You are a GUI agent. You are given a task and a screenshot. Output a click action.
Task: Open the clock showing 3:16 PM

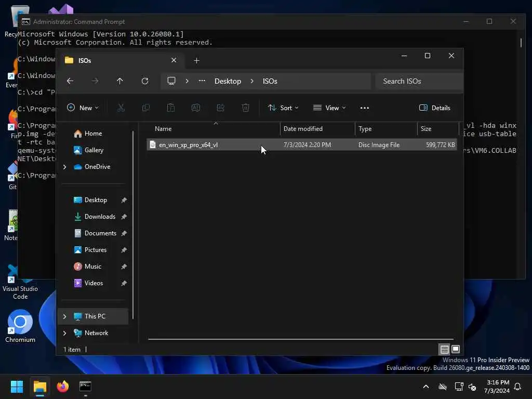[497, 387]
